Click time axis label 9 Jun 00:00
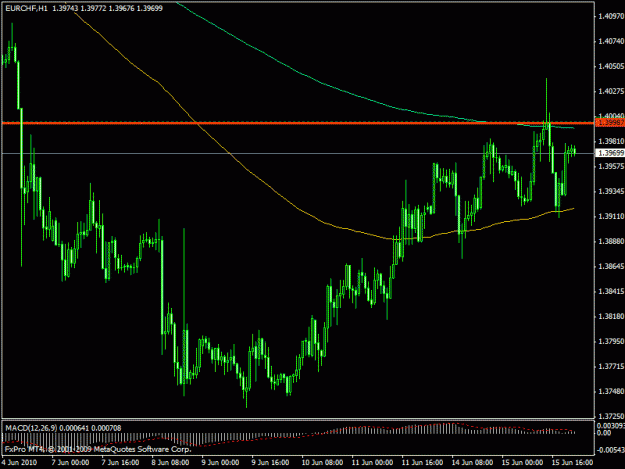Viewport: 625px width, 469px height. coord(220,463)
